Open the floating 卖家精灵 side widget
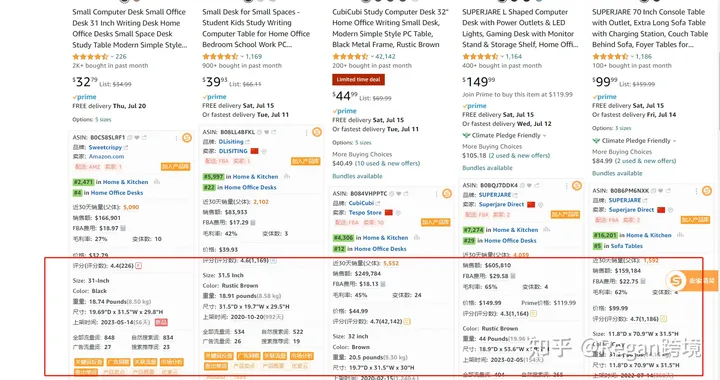Viewport: 720px width, 380px height. coord(691,280)
